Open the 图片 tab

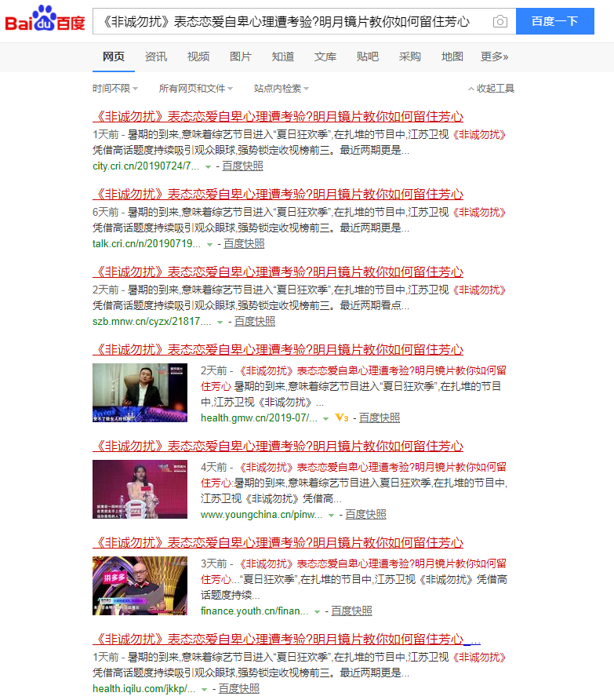coord(241,57)
